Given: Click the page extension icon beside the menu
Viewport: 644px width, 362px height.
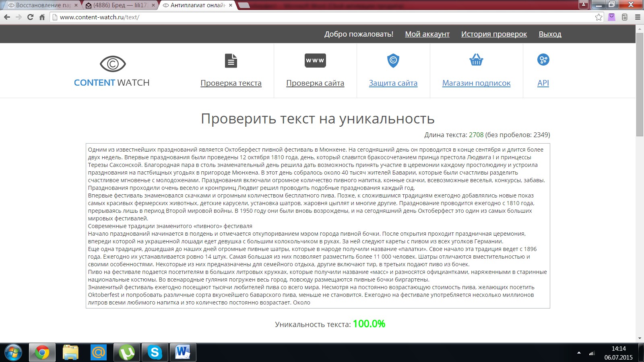Looking at the screenshot, I should [x=625, y=17].
